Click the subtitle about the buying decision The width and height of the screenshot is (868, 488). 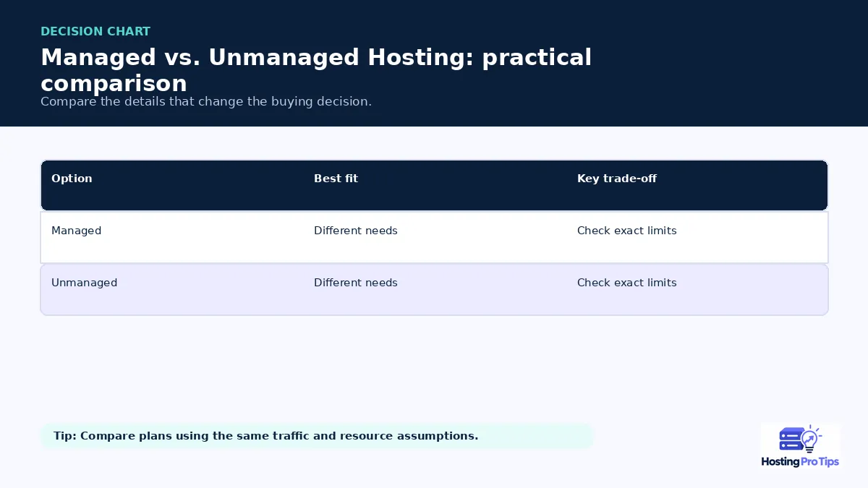pos(206,101)
